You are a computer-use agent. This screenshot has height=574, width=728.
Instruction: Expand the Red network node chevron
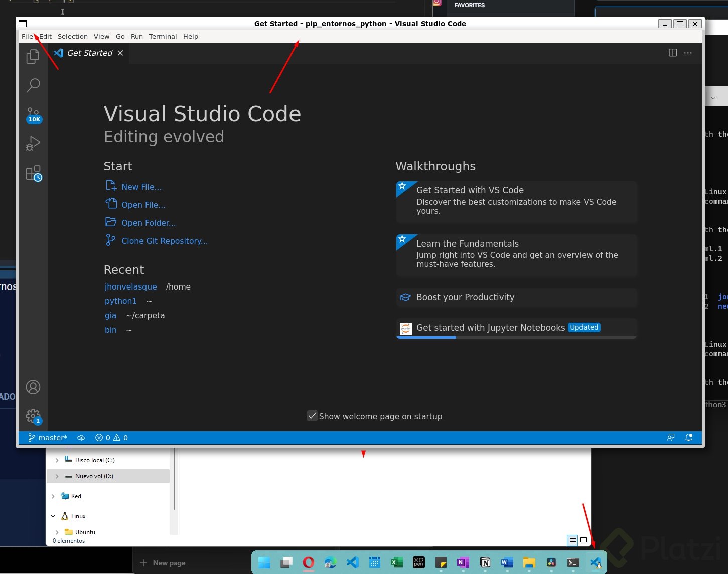53,496
